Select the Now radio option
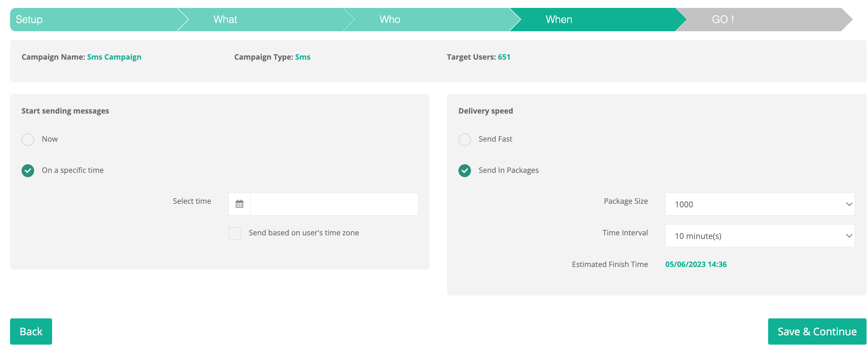This screenshot has height=350, width=868. 28,139
